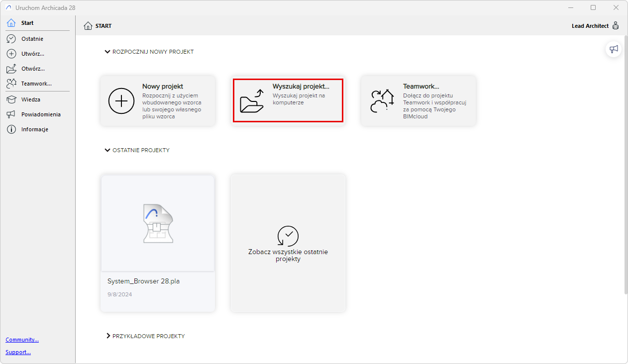Click 'Wyszukaj projekt na komputerze' description
The width and height of the screenshot is (628, 364).
(x=299, y=99)
